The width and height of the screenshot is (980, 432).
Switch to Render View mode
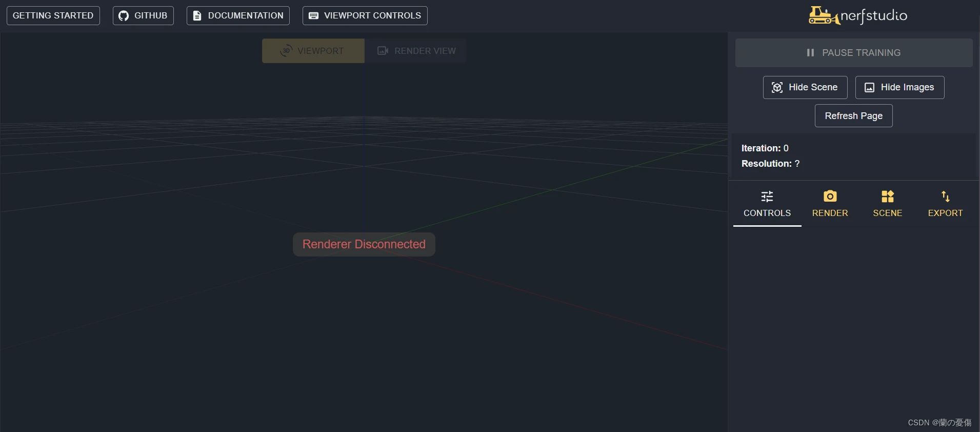click(x=416, y=51)
